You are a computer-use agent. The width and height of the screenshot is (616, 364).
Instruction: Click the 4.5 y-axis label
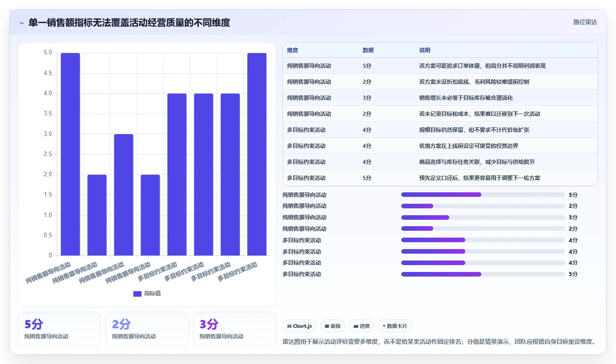click(x=48, y=73)
